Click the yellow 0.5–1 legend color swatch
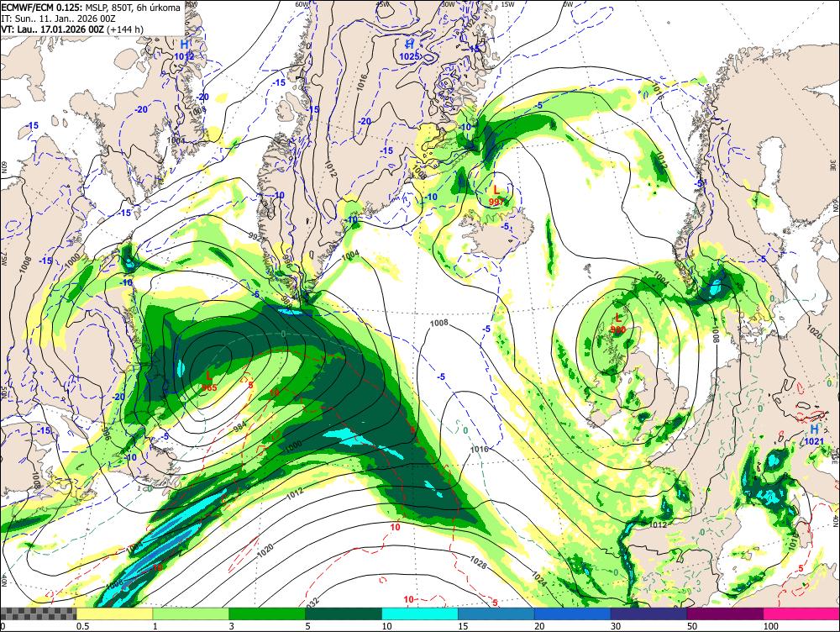 (x=114, y=614)
